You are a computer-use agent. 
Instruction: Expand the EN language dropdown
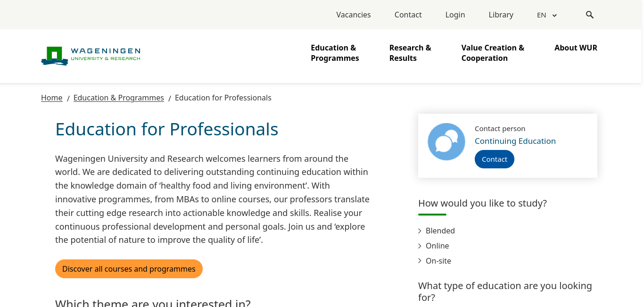point(547,15)
